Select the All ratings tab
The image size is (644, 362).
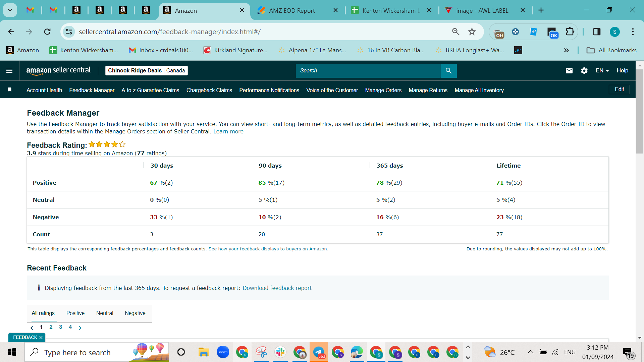click(x=43, y=313)
